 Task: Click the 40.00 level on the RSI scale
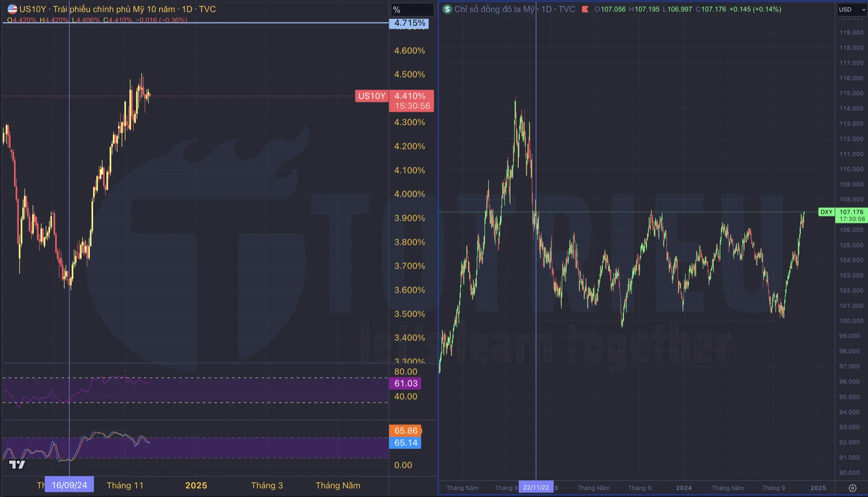(x=406, y=396)
